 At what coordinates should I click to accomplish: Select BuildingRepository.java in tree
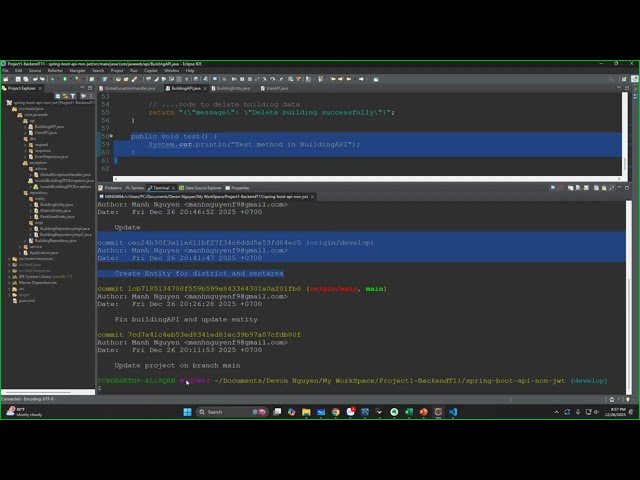(56, 241)
